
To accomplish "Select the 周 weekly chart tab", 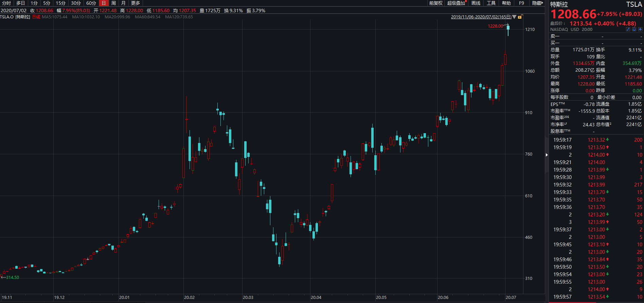I will 113,3.
